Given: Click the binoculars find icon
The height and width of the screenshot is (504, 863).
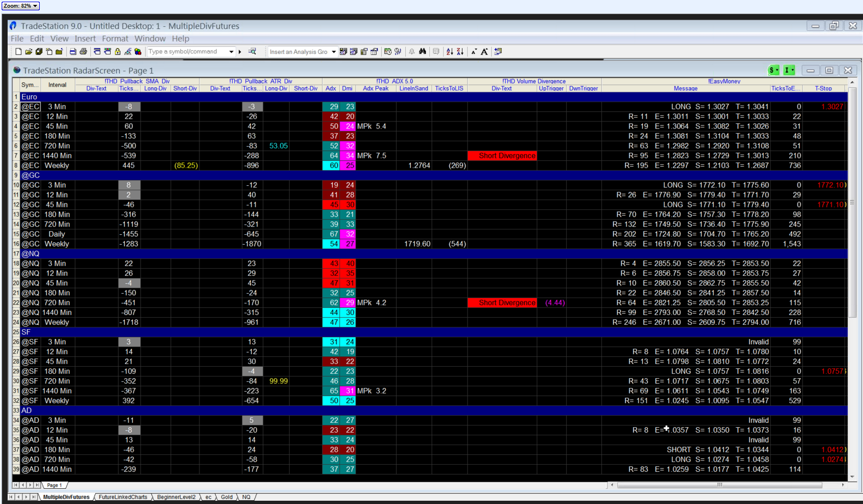Looking at the screenshot, I should (x=422, y=52).
